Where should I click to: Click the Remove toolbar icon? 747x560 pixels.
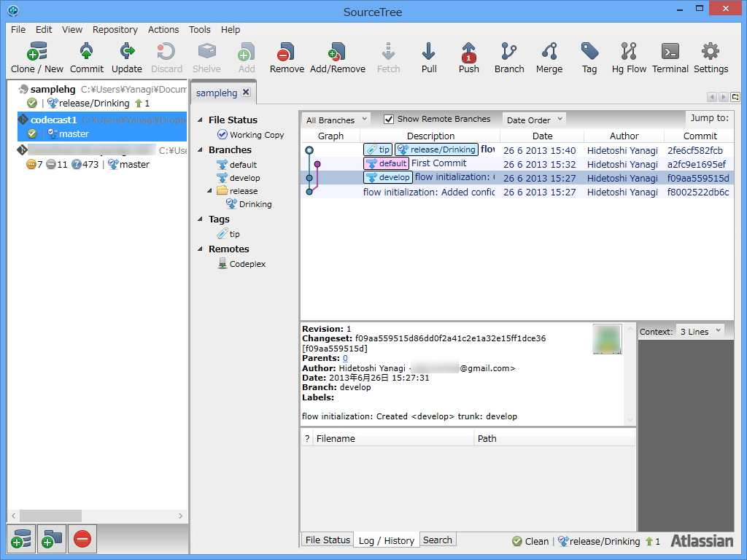(x=287, y=58)
